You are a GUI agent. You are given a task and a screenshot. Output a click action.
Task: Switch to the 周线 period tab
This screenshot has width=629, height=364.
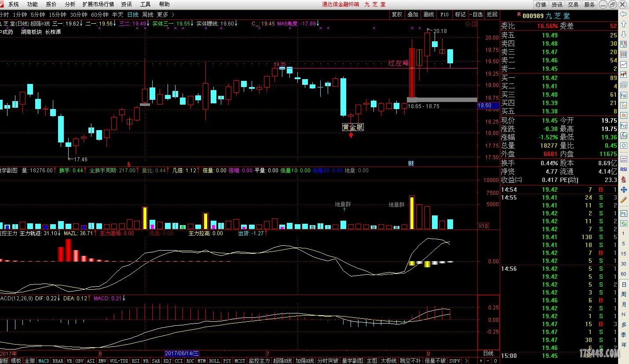point(147,15)
